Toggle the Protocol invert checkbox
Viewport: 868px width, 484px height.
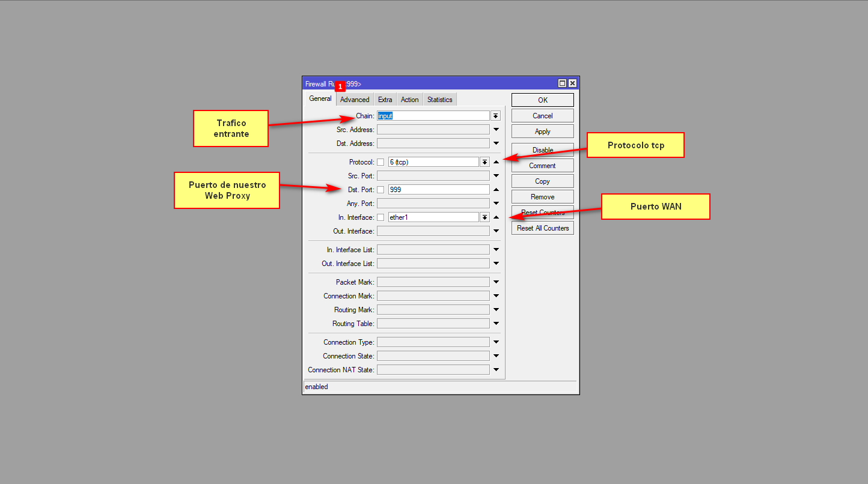pos(381,162)
